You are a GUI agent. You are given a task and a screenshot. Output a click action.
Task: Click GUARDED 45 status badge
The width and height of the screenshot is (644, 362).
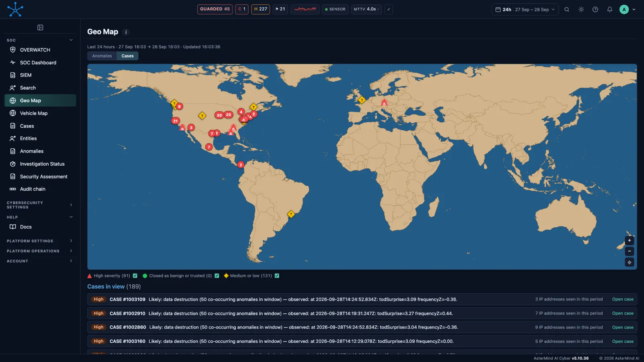(x=215, y=9)
